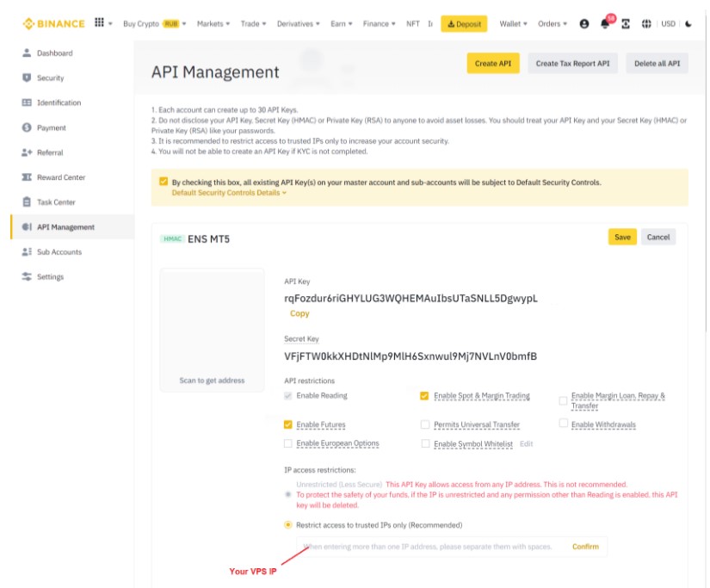The width and height of the screenshot is (710, 588).
Task: Click the secret key string starting with VFjFTW0
Action: (411, 356)
